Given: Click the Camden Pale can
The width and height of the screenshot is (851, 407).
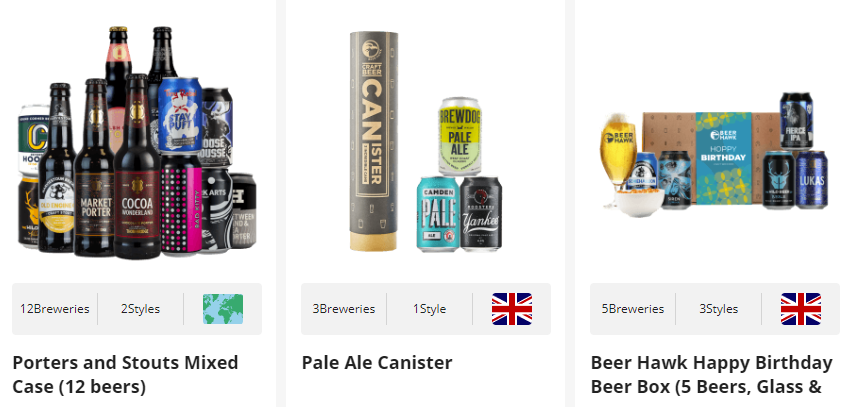Looking at the screenshot, I should (438, 214).
